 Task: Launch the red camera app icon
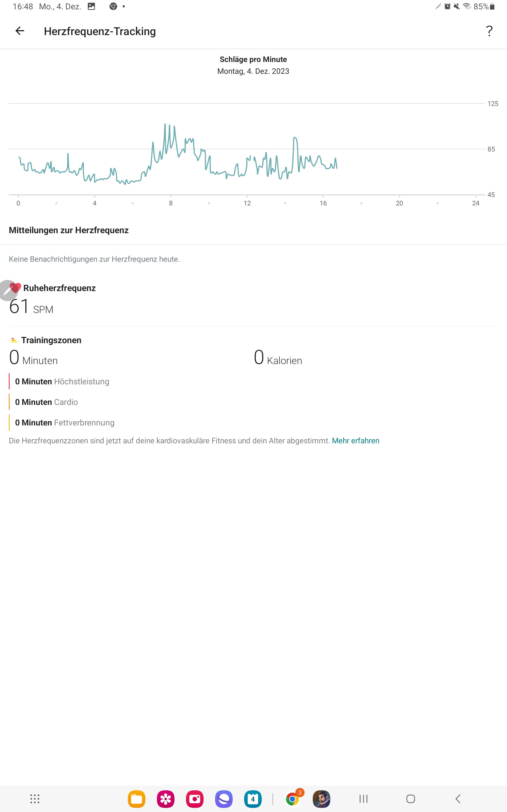(x=195, y=799)
